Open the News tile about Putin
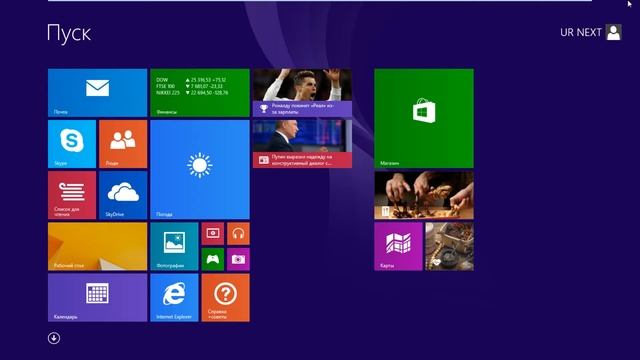Image resolution: width=640 pixels, height=360 pixels. (x=302, y=144)
